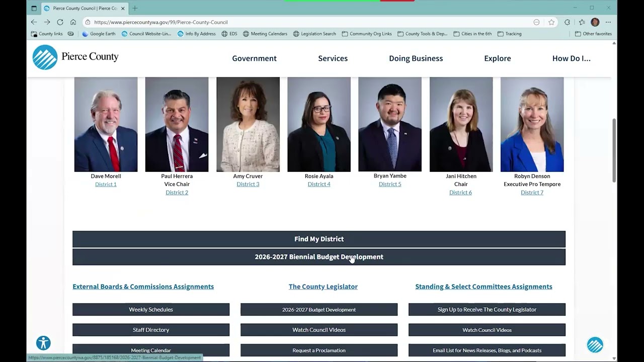Open The County Legislator heading link

(x=323, y=287)
